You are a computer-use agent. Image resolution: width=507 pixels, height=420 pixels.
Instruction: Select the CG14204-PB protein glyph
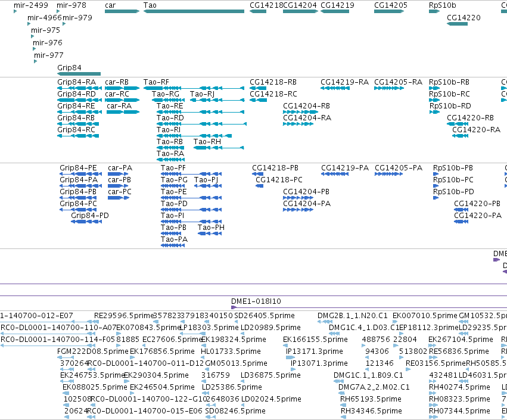point(298,198)
